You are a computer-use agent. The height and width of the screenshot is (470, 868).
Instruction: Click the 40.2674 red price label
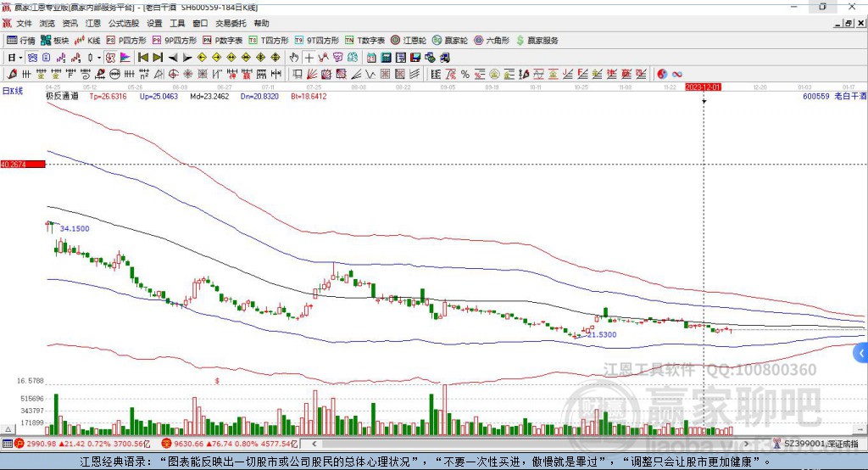(23, 164)
